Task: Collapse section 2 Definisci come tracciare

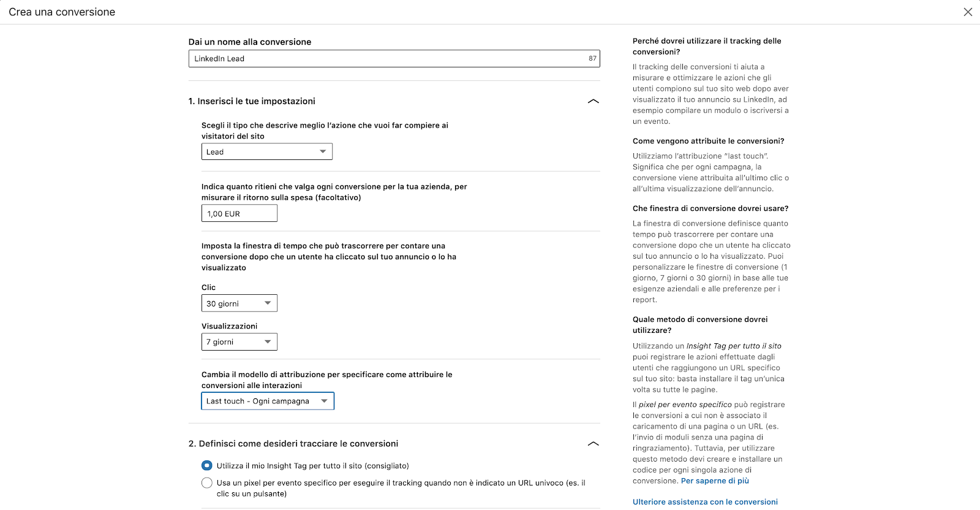Action: pyautogui.click(x=593, y=444)
